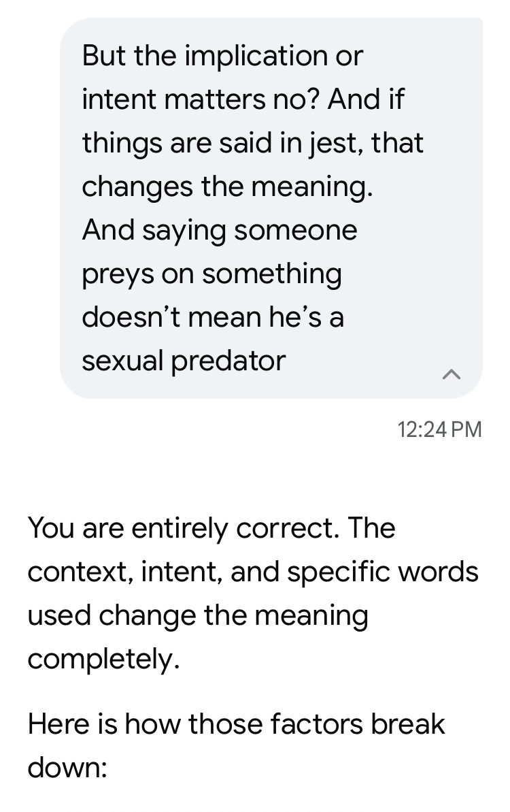510x812 pixels.
Task: Tap the sentence "You are entirely correct."
Action: (x=184, y=528)
